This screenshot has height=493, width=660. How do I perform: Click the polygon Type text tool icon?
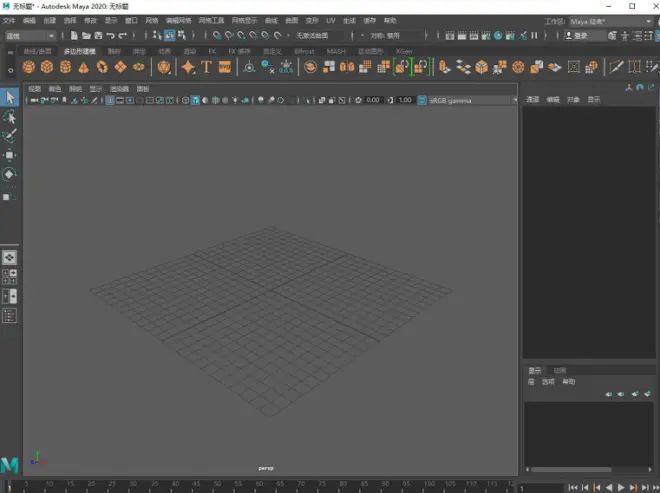[x=206, y=67]
